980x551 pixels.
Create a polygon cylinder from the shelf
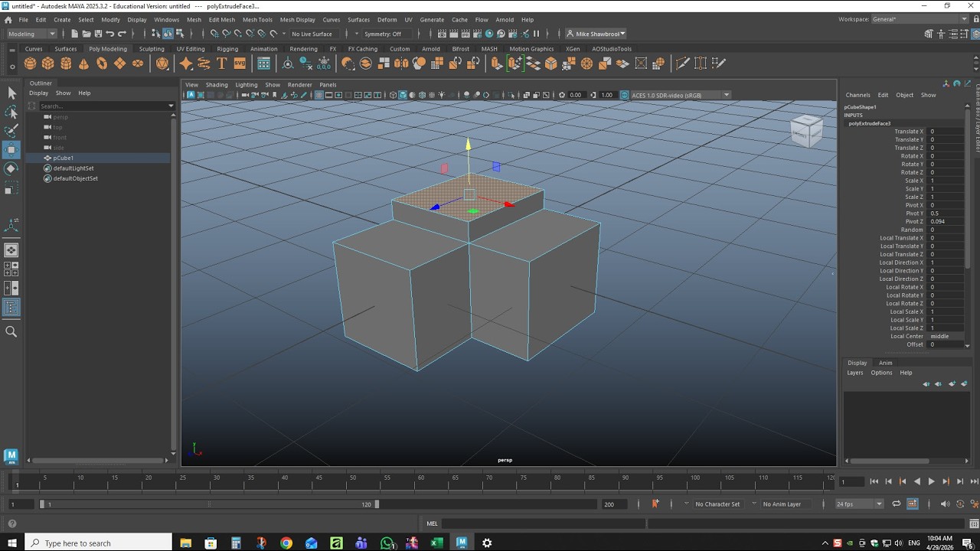(66, 64)
